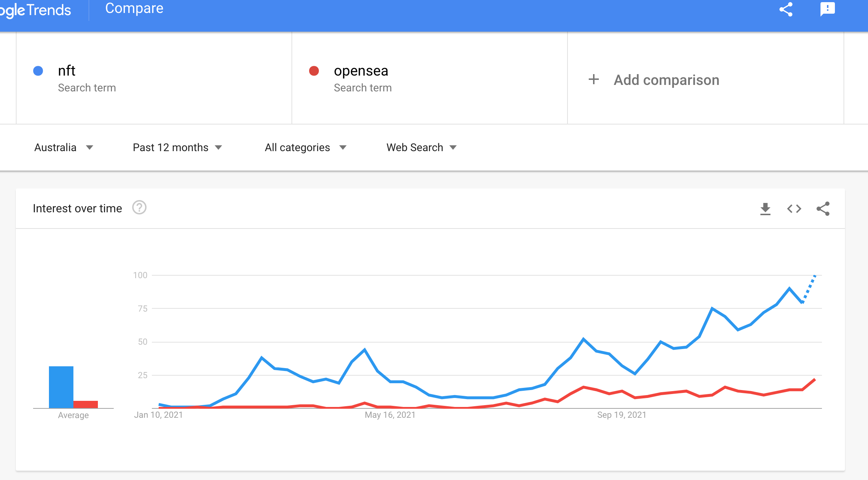The height and width of the screenshot is (480, 868).
Task: Click the red opensea color dot
Action: tap(314, 71)
